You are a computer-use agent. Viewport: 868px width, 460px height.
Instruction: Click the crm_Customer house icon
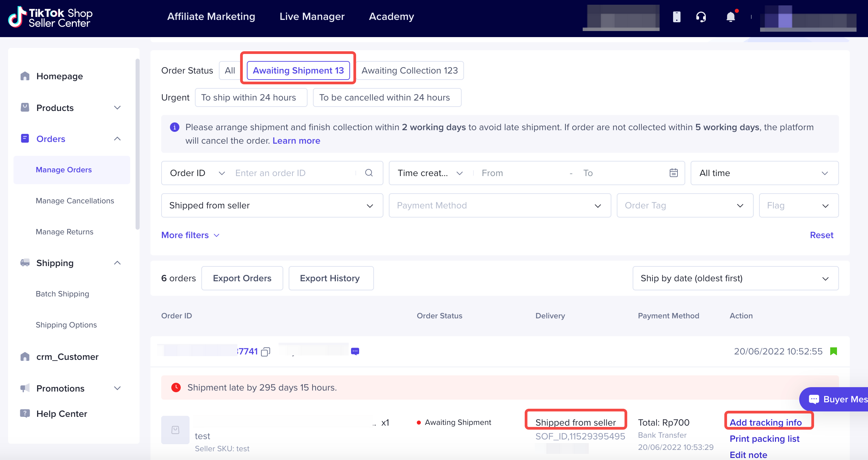[x=25, y=356]
